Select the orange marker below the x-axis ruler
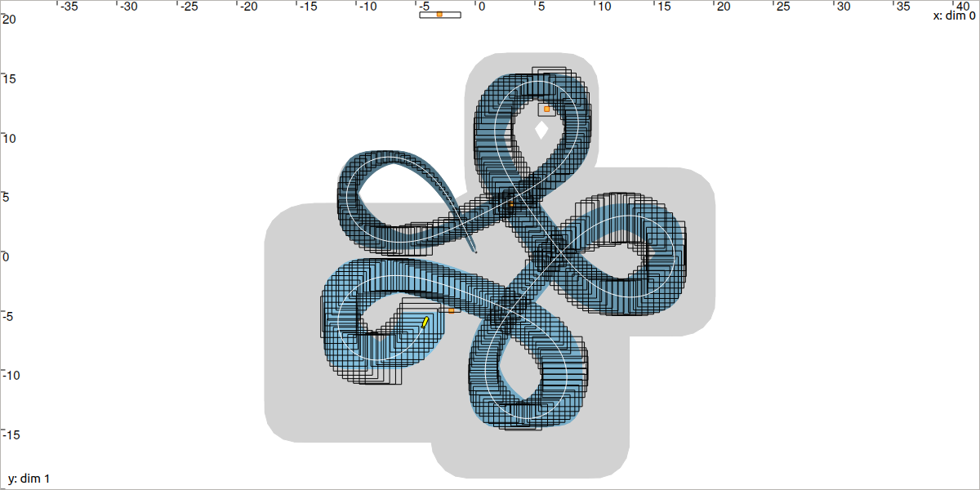980x490 pixels. coord(439,15)
